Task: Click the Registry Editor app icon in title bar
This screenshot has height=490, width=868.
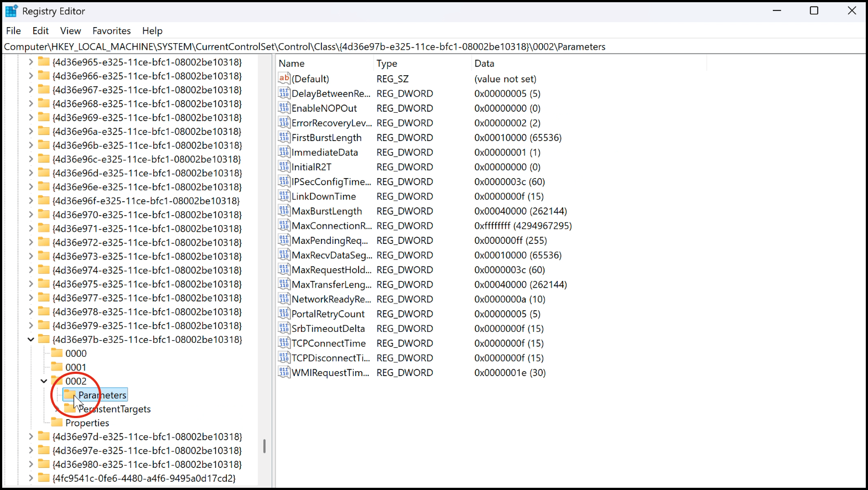Action: click(11, 11)
